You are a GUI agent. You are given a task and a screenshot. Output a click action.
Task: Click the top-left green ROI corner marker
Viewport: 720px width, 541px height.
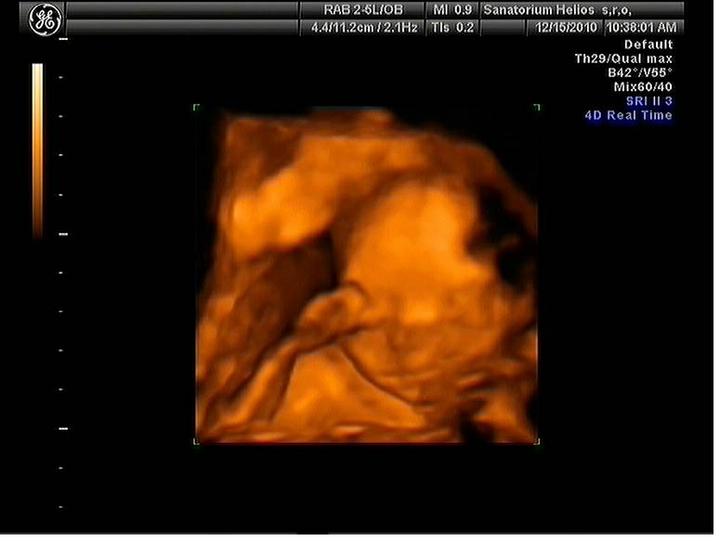(x=197, y=107)
